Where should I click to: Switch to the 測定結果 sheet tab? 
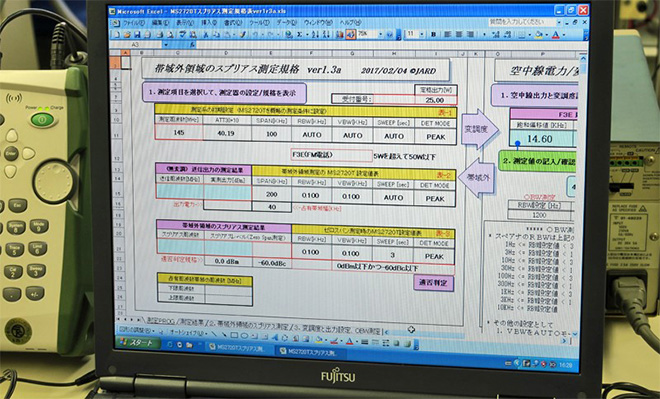pos(192,322)
